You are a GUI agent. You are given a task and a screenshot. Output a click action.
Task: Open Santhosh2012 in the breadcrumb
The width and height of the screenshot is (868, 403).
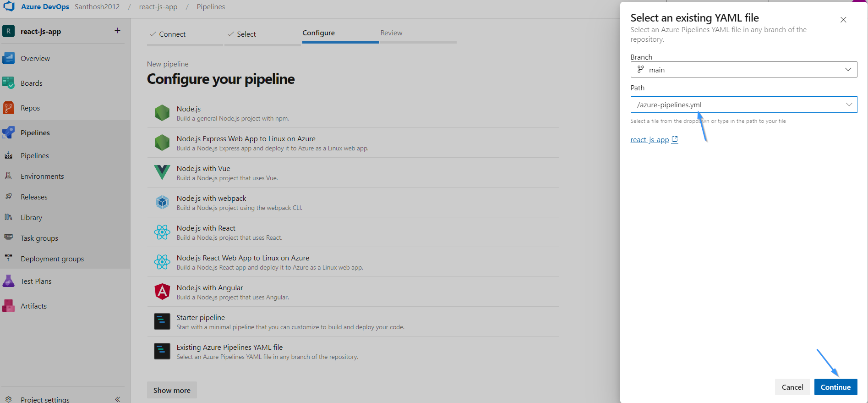(97, 7)
